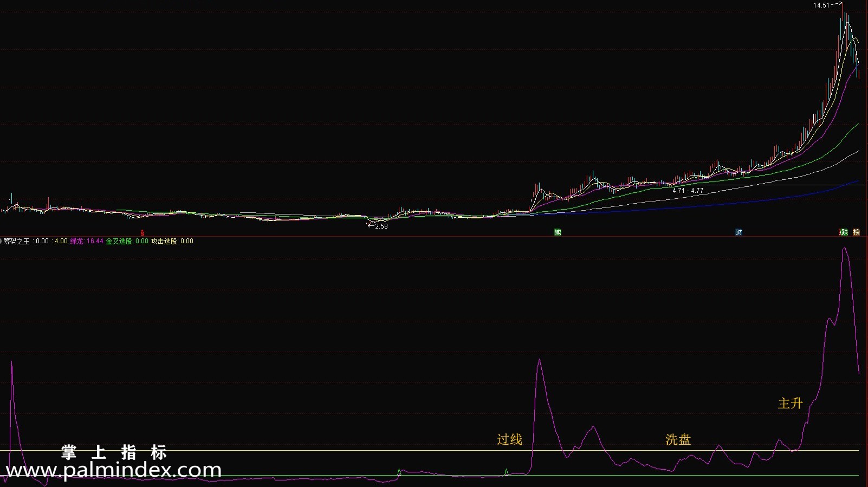Click the 攻击选股: 0.00 indicator value
The image size is (868, 487).
point(172,241)
